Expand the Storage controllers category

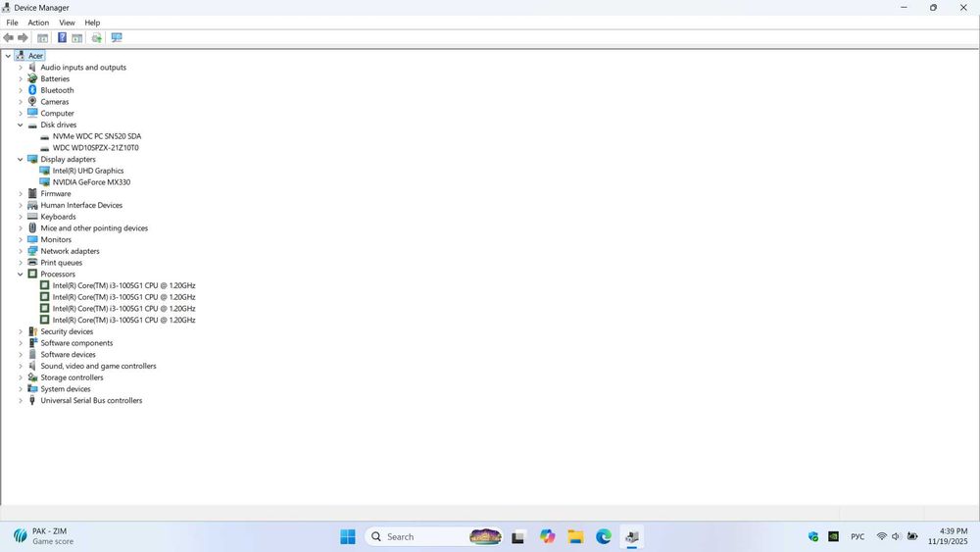click(20, 377)
